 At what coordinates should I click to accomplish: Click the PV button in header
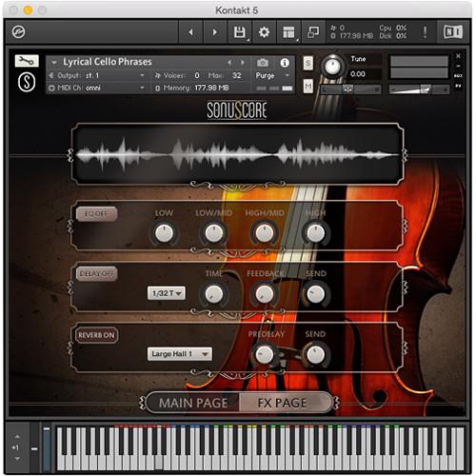[x=458, y=86]
